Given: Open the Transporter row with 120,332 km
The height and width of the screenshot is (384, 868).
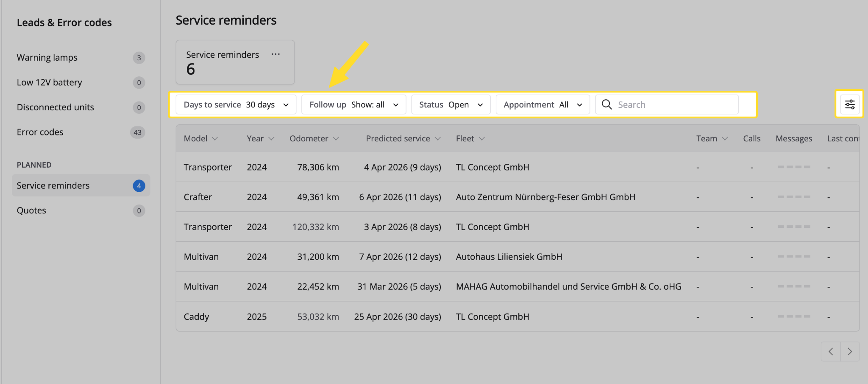Looking at the screenshot, I should coord(517,227).
